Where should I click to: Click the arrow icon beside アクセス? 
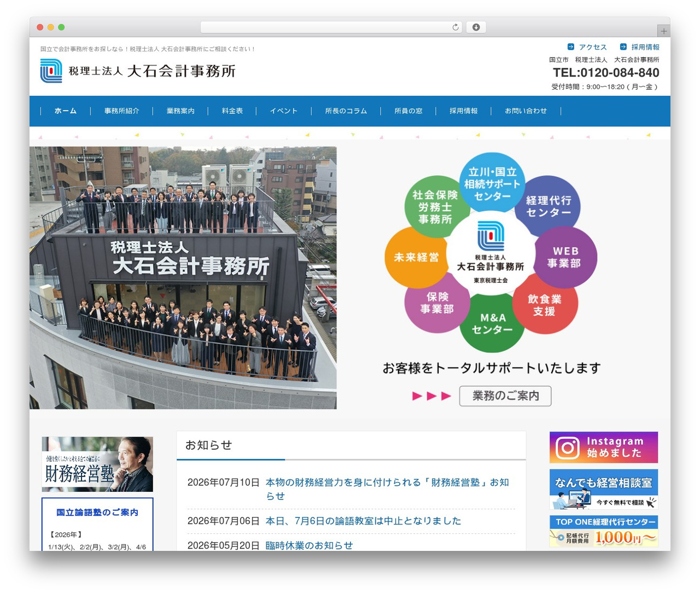[571, 47]
